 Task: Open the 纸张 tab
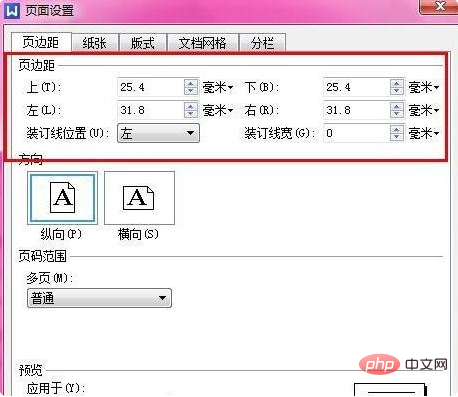pyautogui.click(x=95, y=43)
